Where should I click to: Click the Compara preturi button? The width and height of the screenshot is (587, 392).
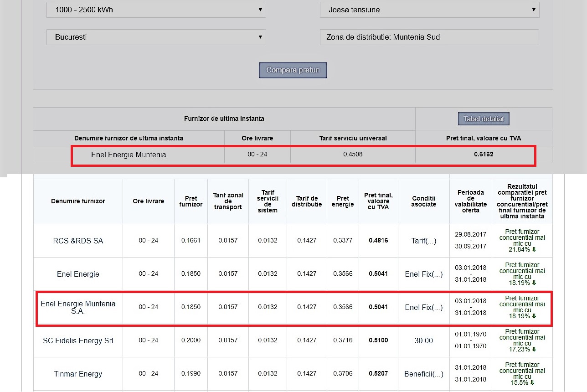tap(293, 70)
